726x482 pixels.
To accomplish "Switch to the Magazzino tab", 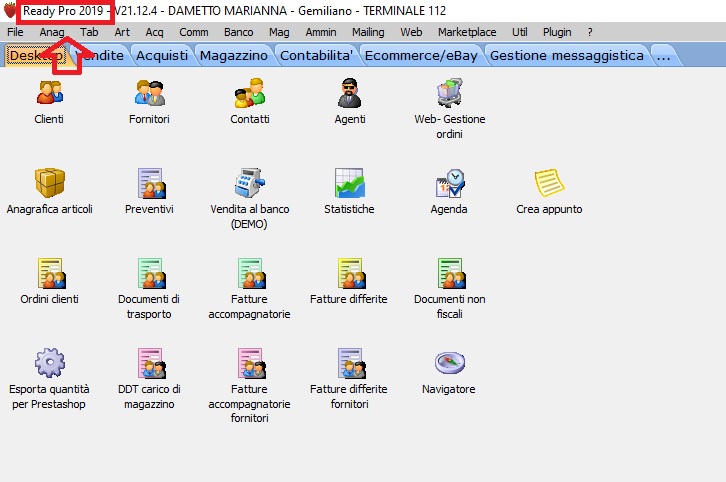I will tap(233, 56).
